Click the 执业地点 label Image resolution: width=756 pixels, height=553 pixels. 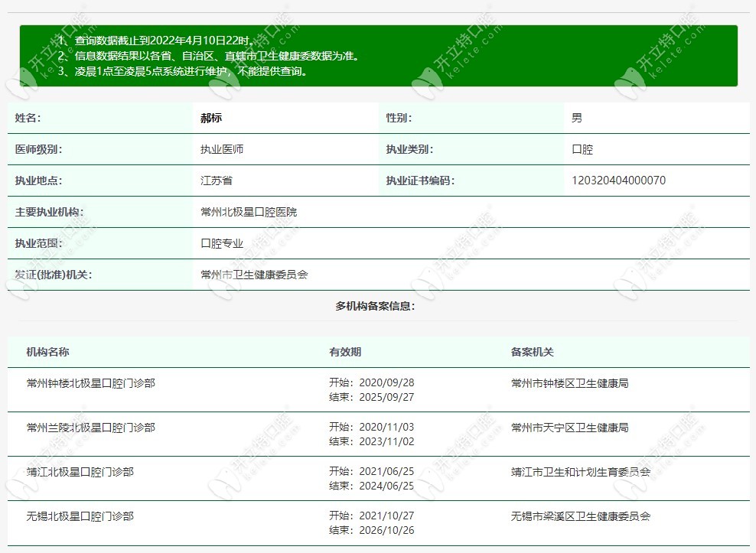click(38, 181)
